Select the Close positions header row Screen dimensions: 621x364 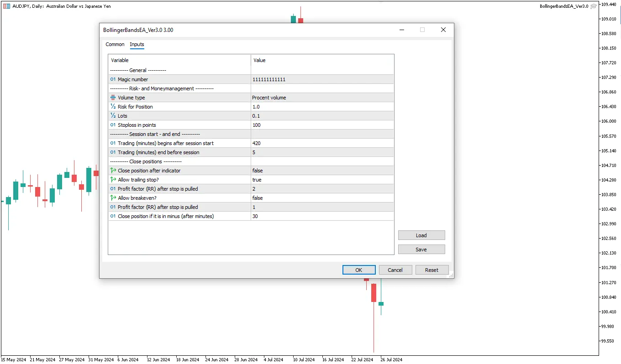pos(251,161)
